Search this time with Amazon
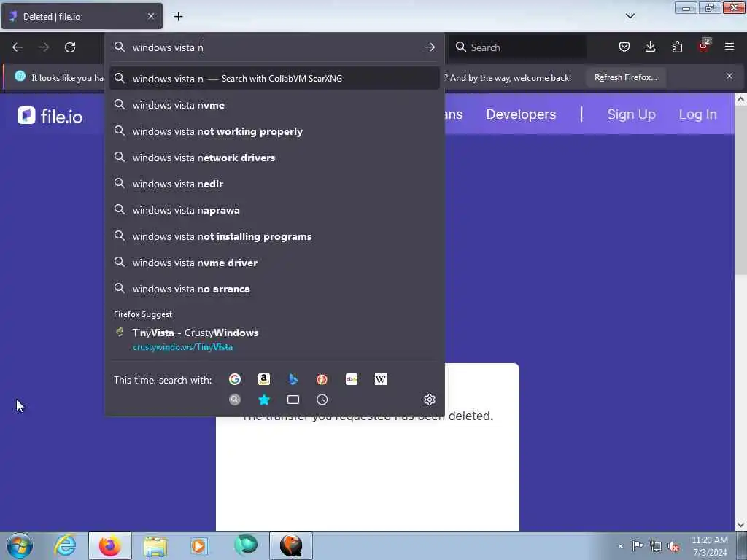This screenshot has height=560, width=747. pos(264,379)
